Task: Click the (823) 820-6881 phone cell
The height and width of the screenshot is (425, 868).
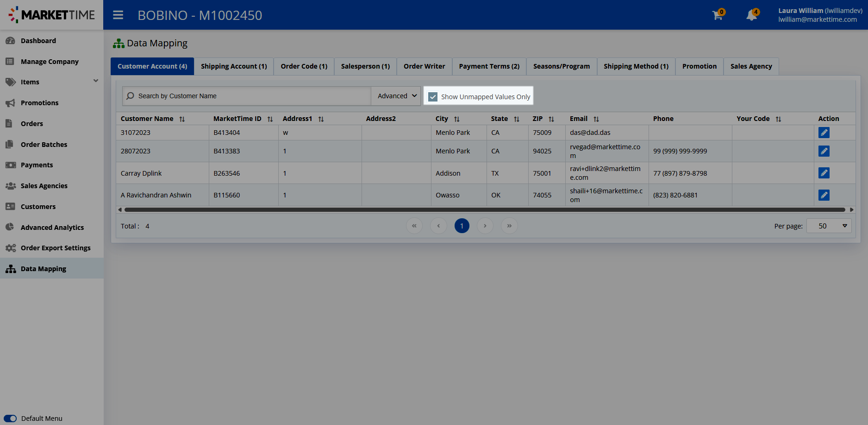Action: point(690,195)
